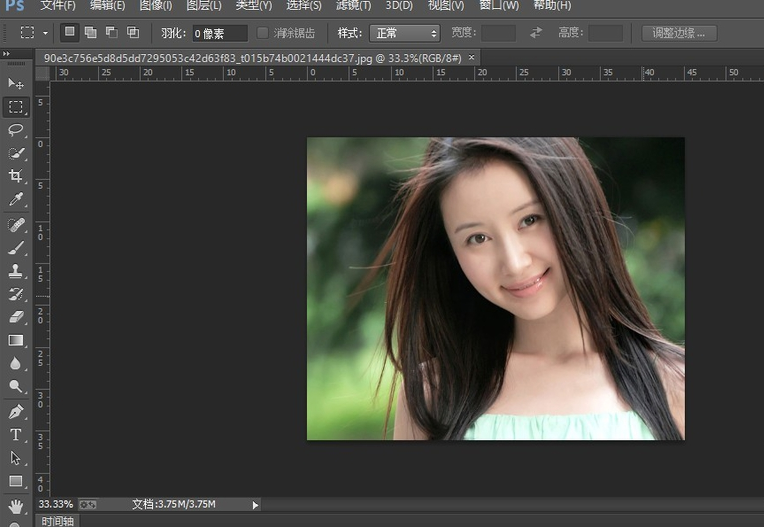Click the Refine Edge (调整边缘) button
The width and height of the screenshot is (764, 527).
point(678,33)
